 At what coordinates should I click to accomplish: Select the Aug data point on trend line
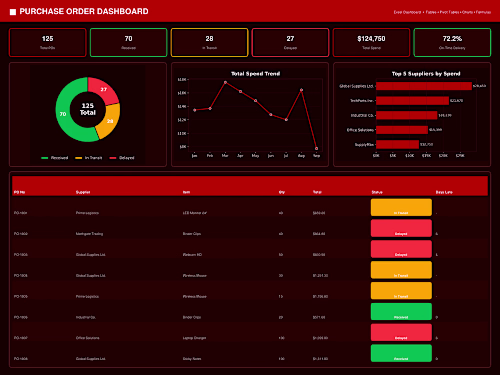coord(301,90)
